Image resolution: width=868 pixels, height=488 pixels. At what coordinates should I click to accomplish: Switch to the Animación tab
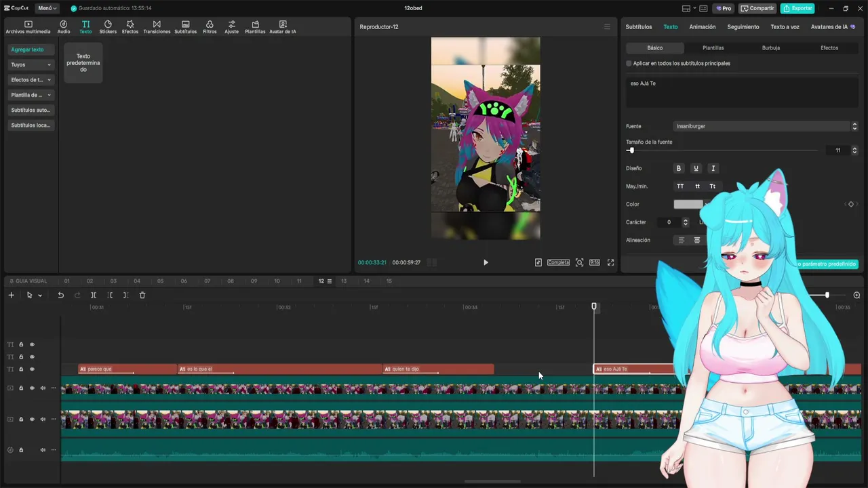703,27
